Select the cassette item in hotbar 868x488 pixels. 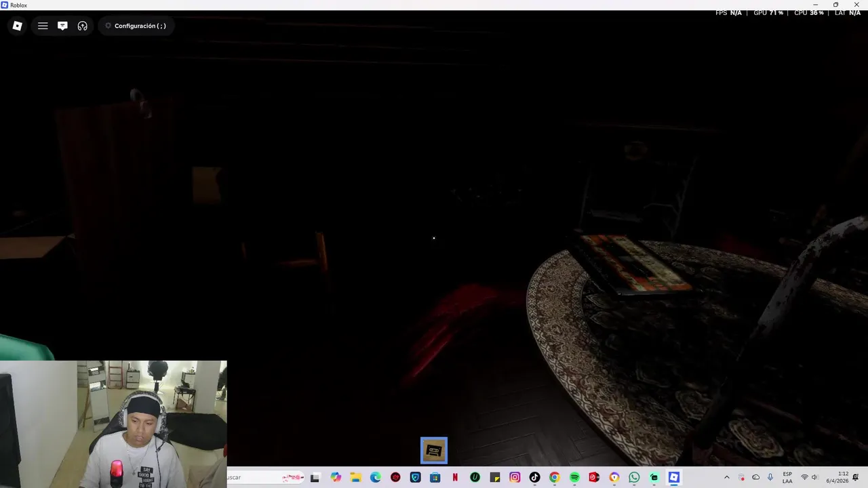pyautogui.click(x=434, y=451)
